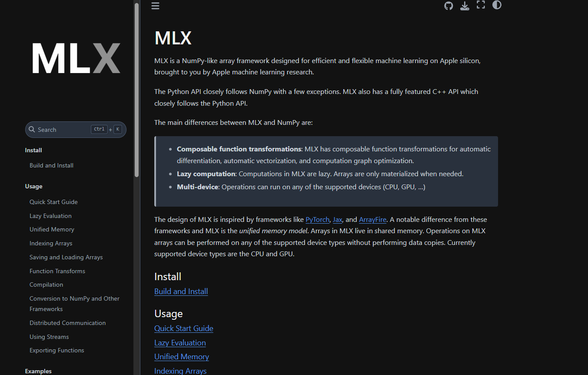Follow the Jax link

coord(337,220)
